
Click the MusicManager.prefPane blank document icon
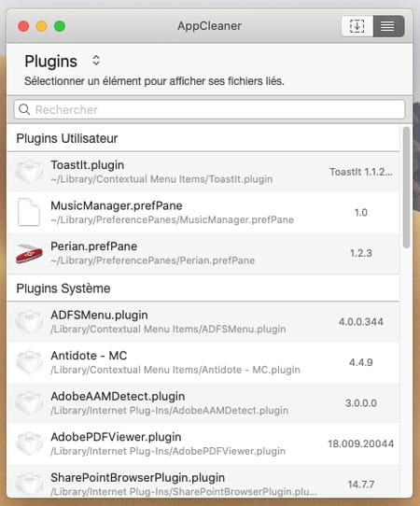29,212
